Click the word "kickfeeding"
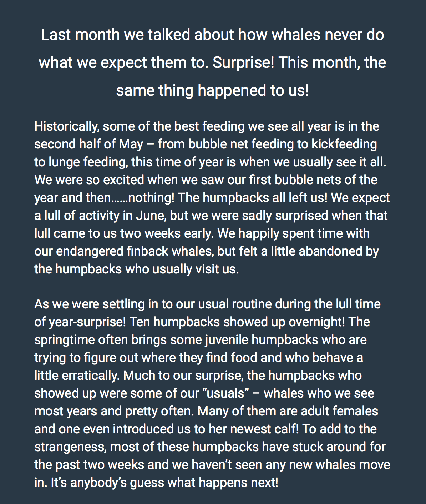This screenshot has height=504, width=426. (344, 144)
